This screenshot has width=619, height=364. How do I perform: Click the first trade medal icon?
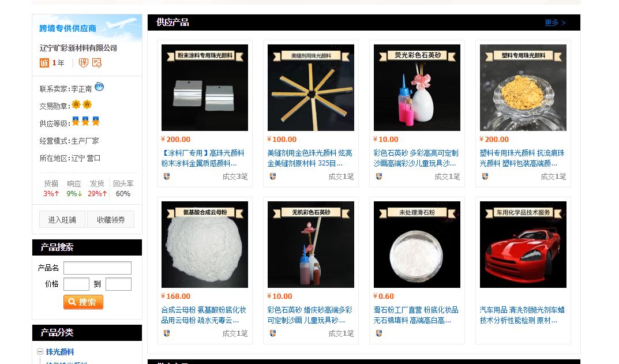point(76,104)
